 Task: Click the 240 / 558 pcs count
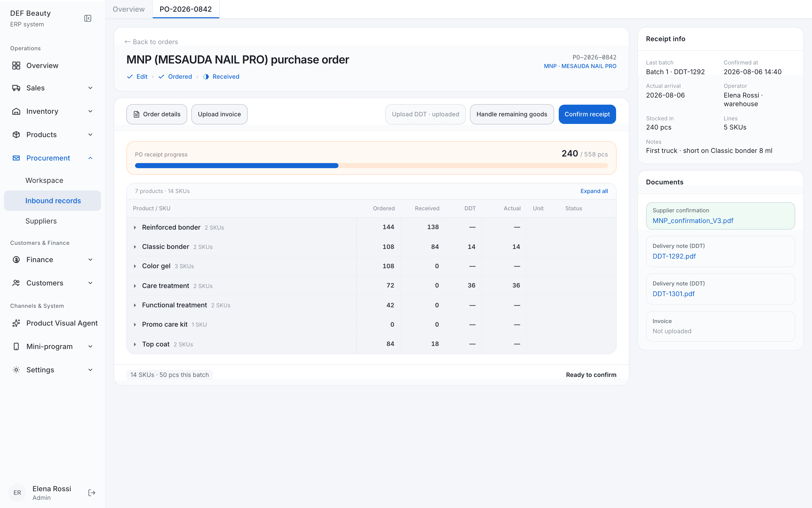[x=584, y=154]
